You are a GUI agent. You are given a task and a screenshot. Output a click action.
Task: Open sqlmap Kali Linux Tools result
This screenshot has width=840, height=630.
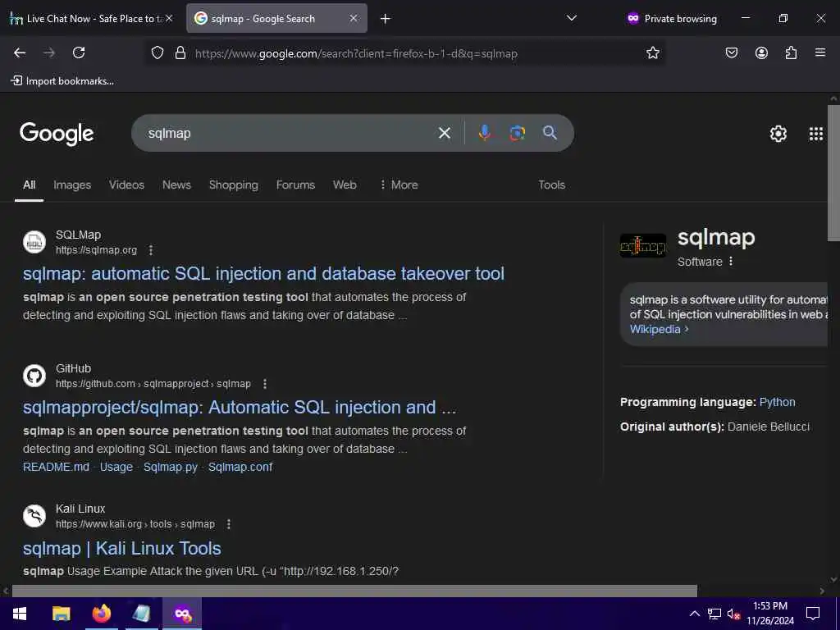(x=122, y=549)
